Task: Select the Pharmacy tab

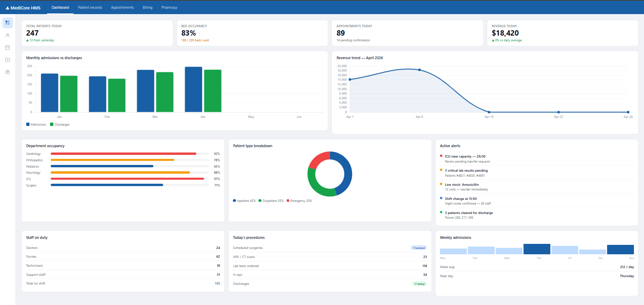Action: [169, 7]
